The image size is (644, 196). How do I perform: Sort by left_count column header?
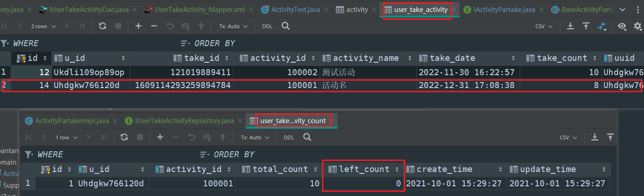[363, 169]
